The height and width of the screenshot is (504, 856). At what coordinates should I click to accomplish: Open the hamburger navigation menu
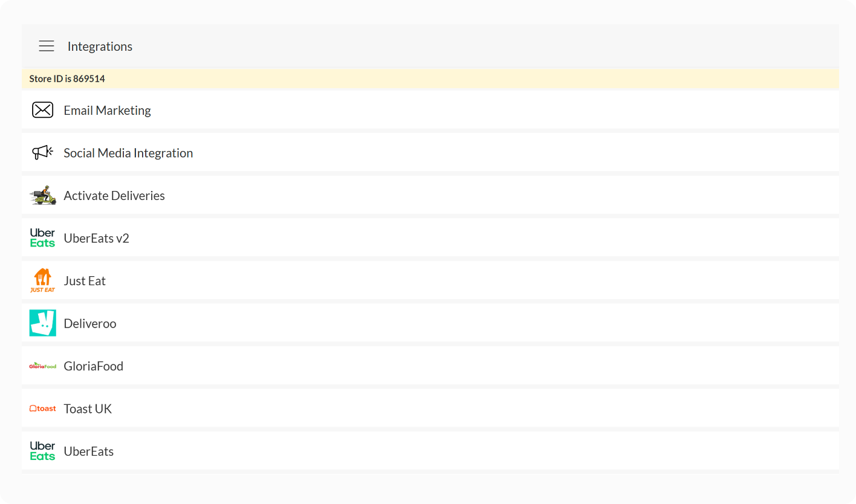[x=47, y=46]
